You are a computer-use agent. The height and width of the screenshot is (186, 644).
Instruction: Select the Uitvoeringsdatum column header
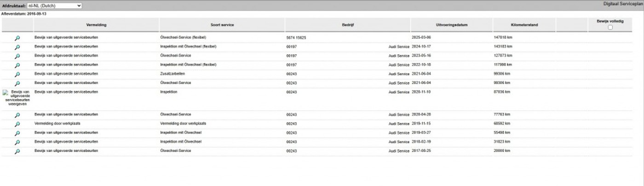point(452,24)
